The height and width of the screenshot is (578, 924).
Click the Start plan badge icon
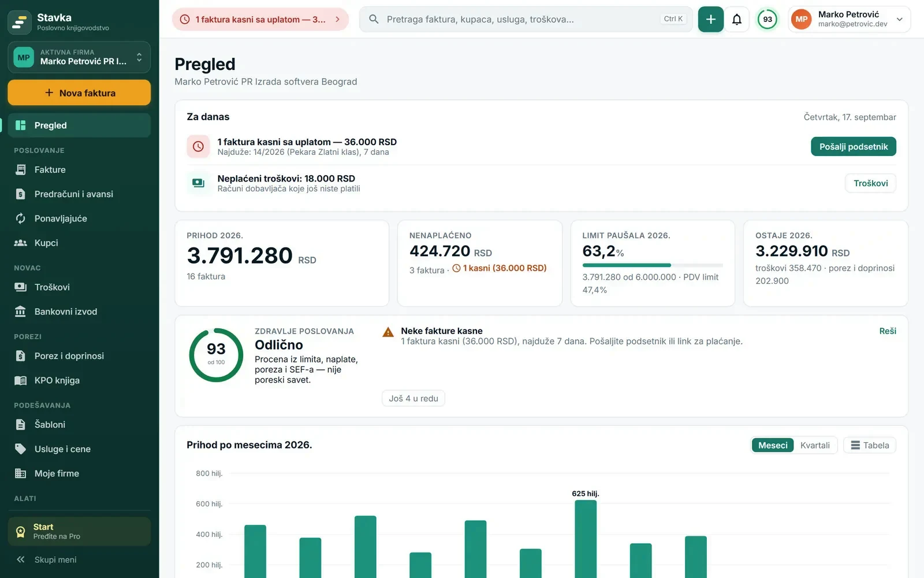click(20, 532)
